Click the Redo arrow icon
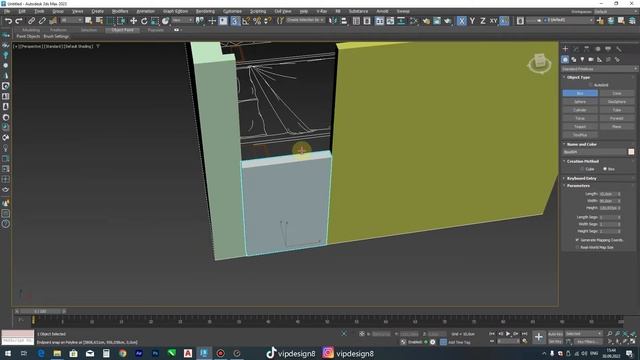 click(18, 21)
